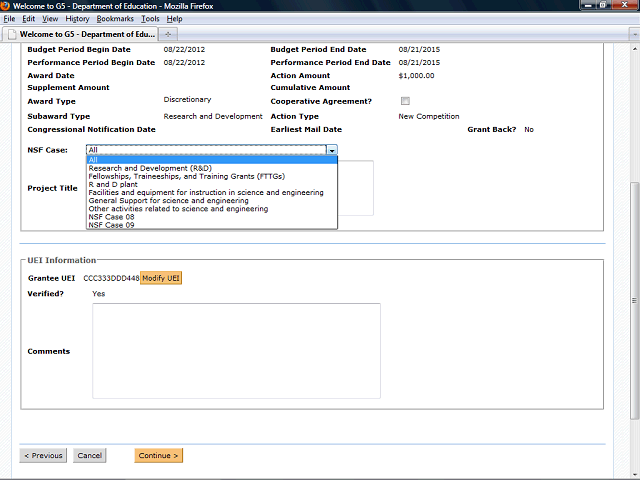Viewport: 640px width, 480px height.
Task: Click the scrollbar up arrow
Action: tap(634, 49)
